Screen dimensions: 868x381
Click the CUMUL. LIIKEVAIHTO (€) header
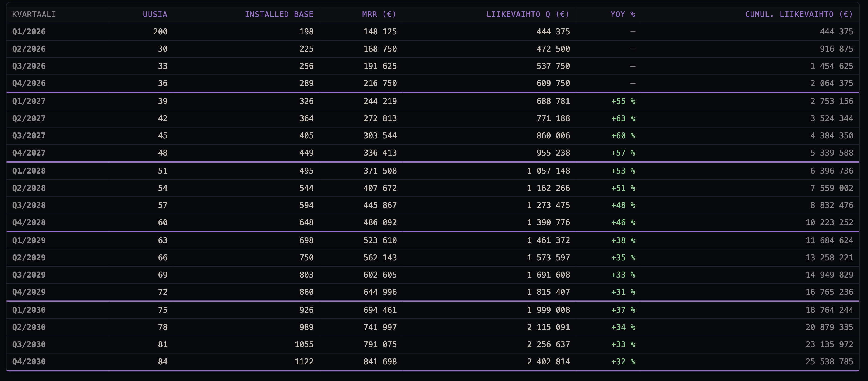point(799,14)
